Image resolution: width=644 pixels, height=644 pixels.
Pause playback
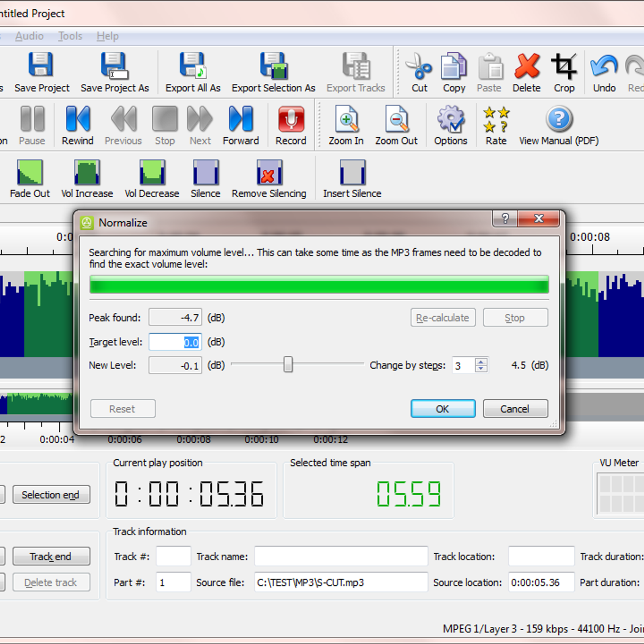coord(32,118)
